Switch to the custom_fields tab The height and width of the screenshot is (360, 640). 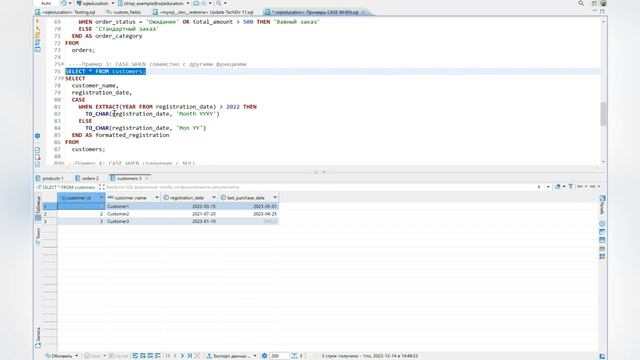pyautogui.click(x=124, y=12)
